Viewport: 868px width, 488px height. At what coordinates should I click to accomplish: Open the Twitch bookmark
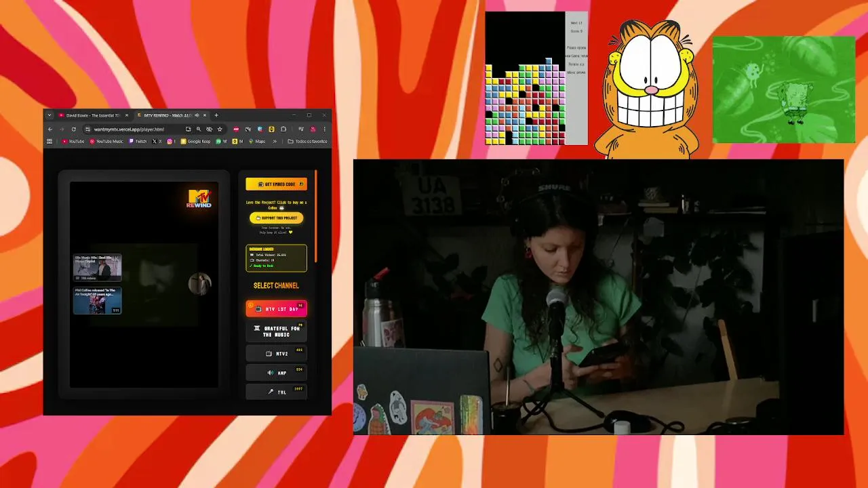(137, 141)
